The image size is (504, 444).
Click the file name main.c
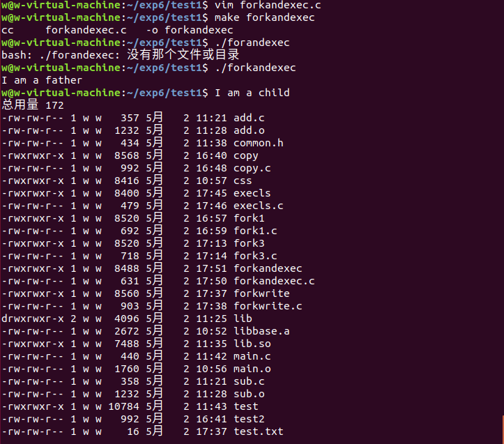pos(252,356)
